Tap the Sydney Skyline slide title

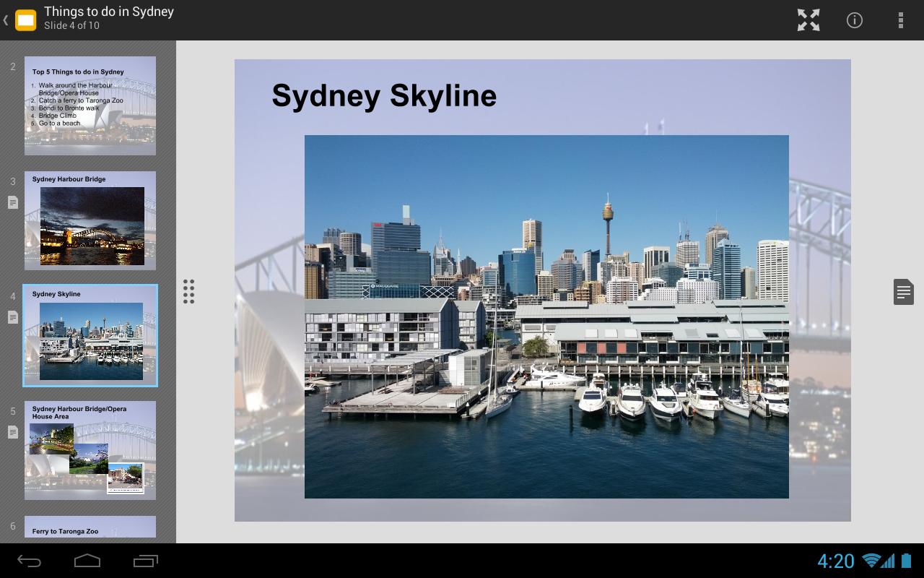(384, 95)
